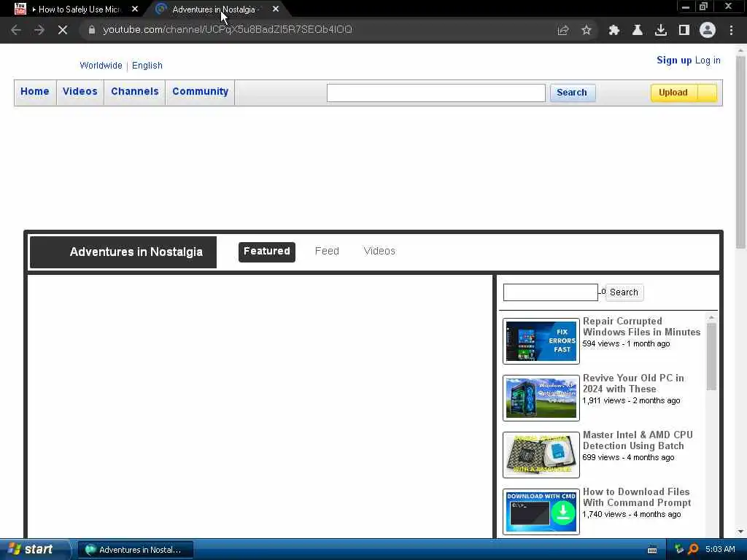Open 'Revive Your Old PC in 2024' title
The height and width of the screenshot is (560, 747).
pyautogui.click(x=633, y=384)
